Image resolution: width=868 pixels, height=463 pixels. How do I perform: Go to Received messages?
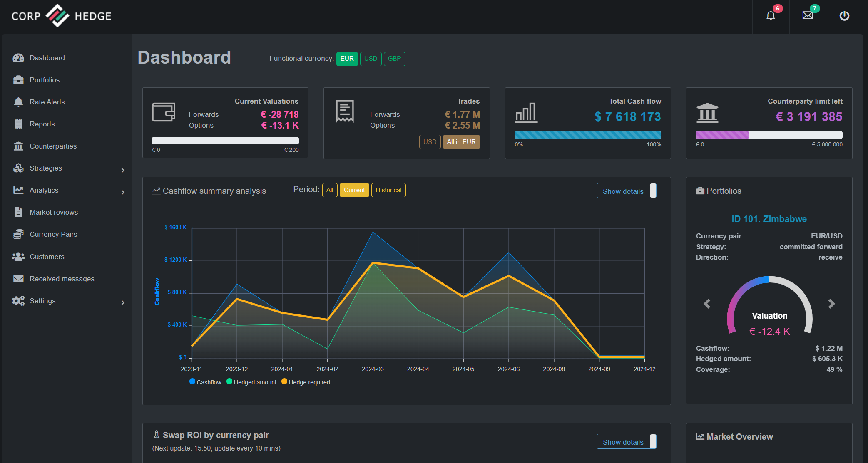click(x=62, y=279)
